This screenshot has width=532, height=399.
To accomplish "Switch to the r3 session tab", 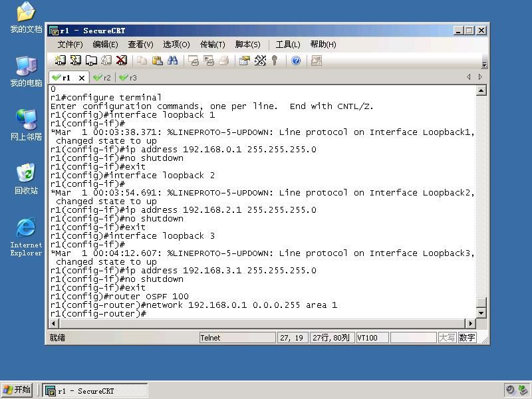I will (x=128, y=78).
